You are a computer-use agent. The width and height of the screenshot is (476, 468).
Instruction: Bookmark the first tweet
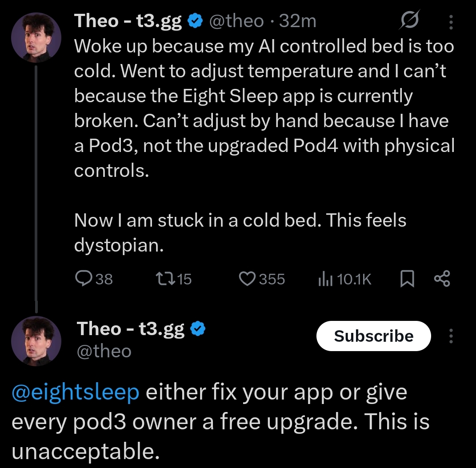(x=407, y=279)
